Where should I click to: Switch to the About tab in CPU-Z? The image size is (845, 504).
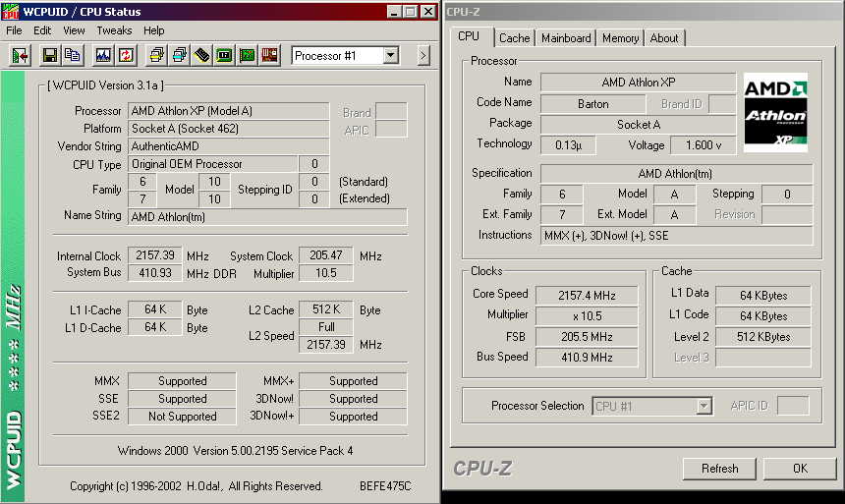(664, 38)
